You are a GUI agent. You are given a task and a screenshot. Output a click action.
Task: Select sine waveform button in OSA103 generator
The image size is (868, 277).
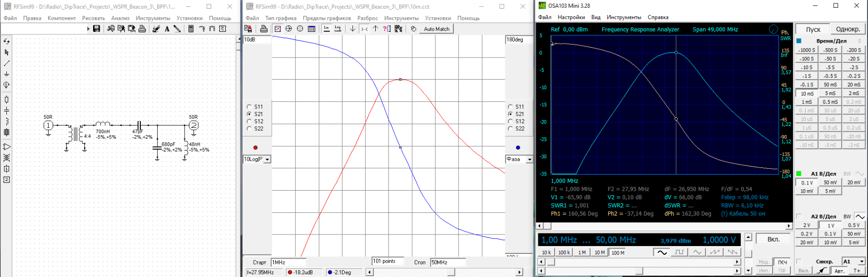[662, 252]
